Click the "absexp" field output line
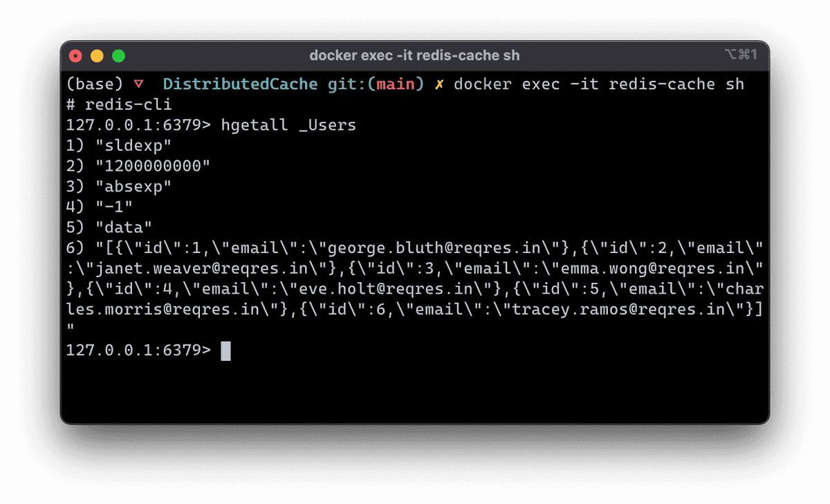 (119, 186)
